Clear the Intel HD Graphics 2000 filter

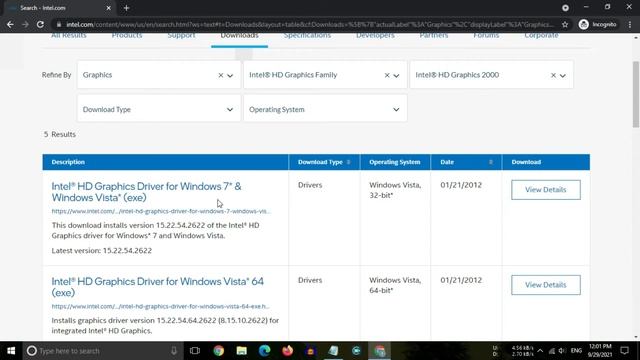[x=553, y=75]
